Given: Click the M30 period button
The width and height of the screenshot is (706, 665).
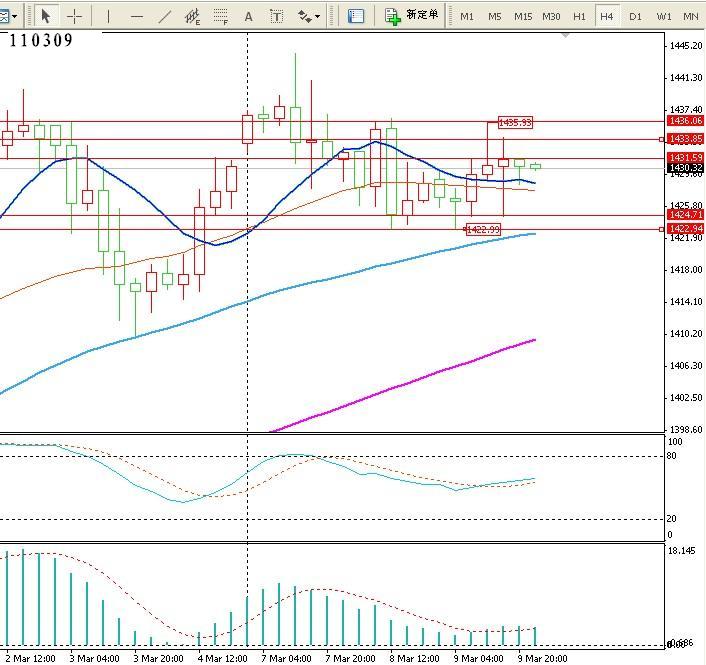Looking at the screenshot, I should tap(551, 16).
